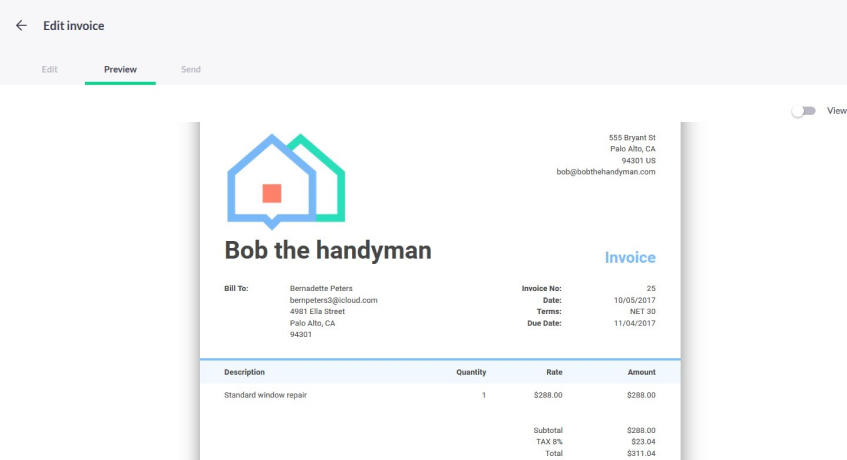The height and width of the screenshot is (460, 847).
Task: Switch to the Edit tab
Action: coord(49,69)
